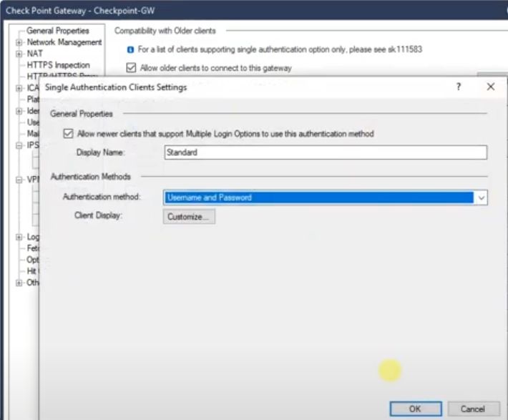Screen dimensions: 508x420
Task: Click OK in Single Authentication Clients Settings
Action: (x=415, y=409)
